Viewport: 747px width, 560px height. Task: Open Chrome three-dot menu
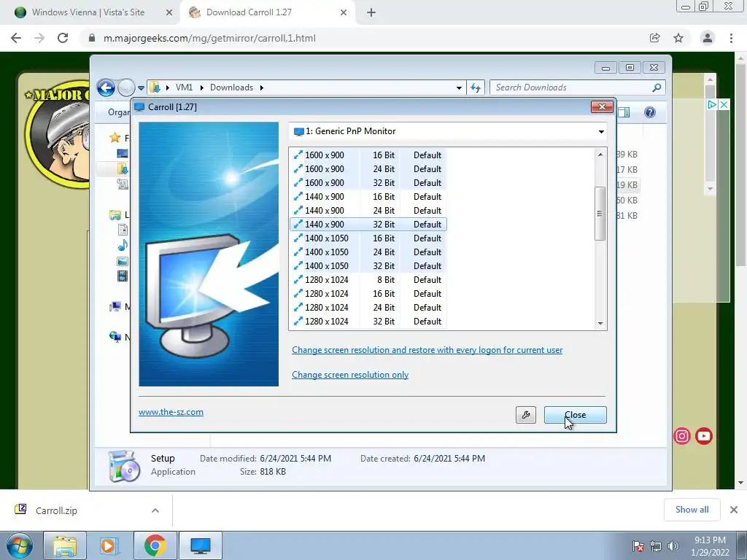(731, 38)
